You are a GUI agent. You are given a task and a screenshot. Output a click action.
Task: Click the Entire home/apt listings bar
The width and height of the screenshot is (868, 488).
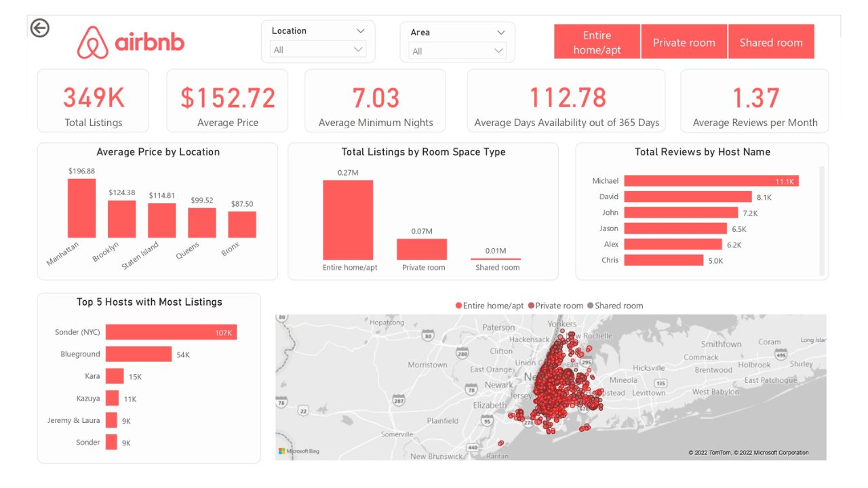tap(348, 220)
